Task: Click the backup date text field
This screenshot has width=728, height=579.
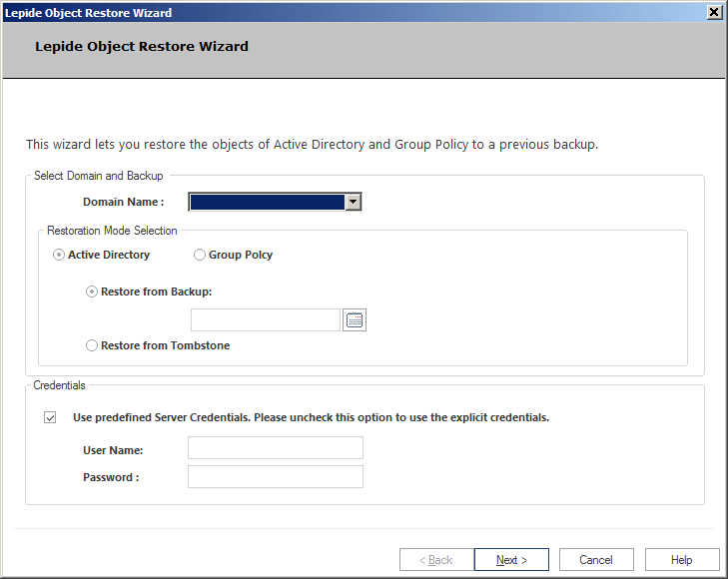Action: coord(266,320)
